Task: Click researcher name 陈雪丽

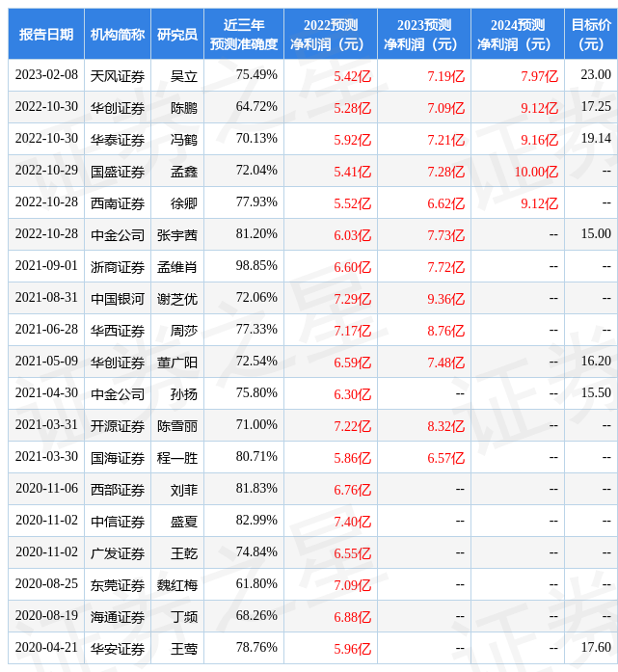Action: (176, 426)
